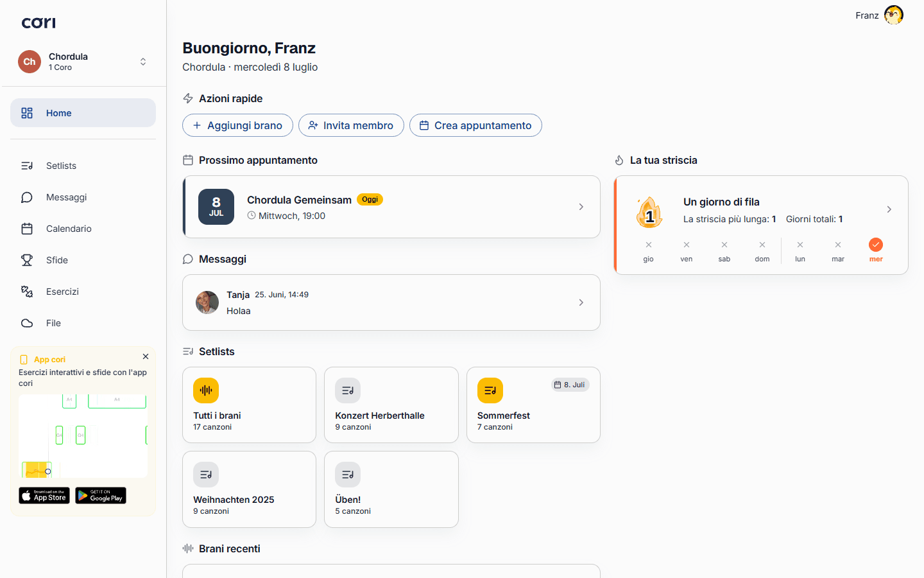
Task: Click the Azioni rapide lightning icon
Action: [188, 98]
